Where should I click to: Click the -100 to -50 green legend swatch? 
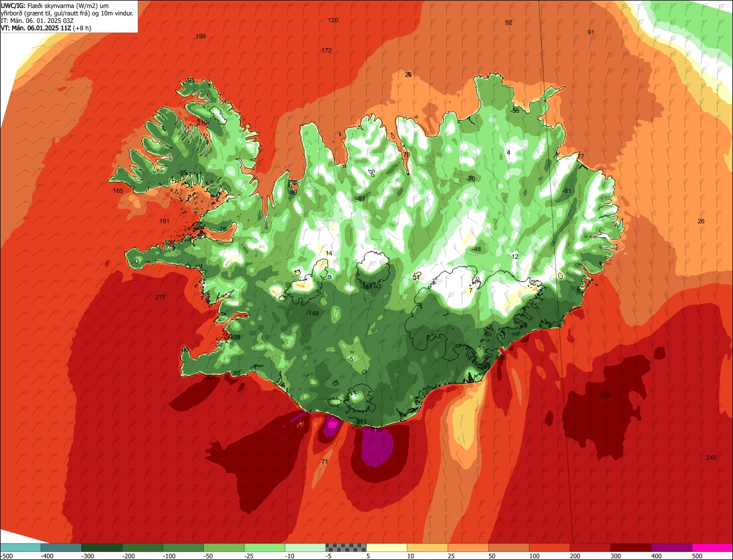coord(183,547)
